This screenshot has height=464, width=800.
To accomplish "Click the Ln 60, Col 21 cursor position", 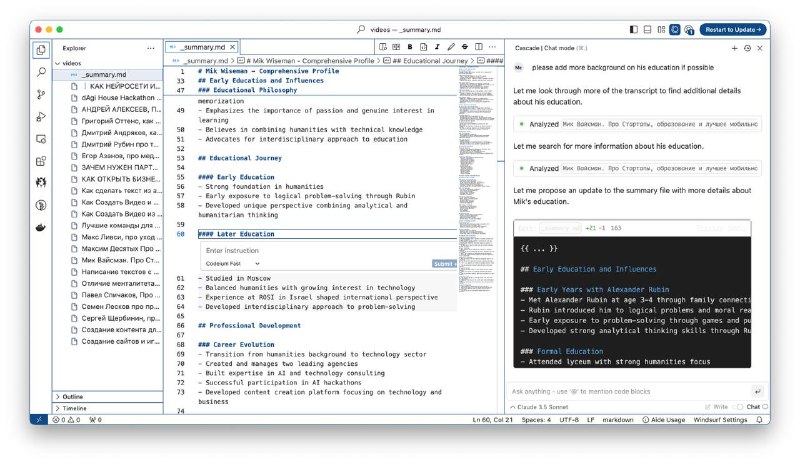I will click(492, 420).
